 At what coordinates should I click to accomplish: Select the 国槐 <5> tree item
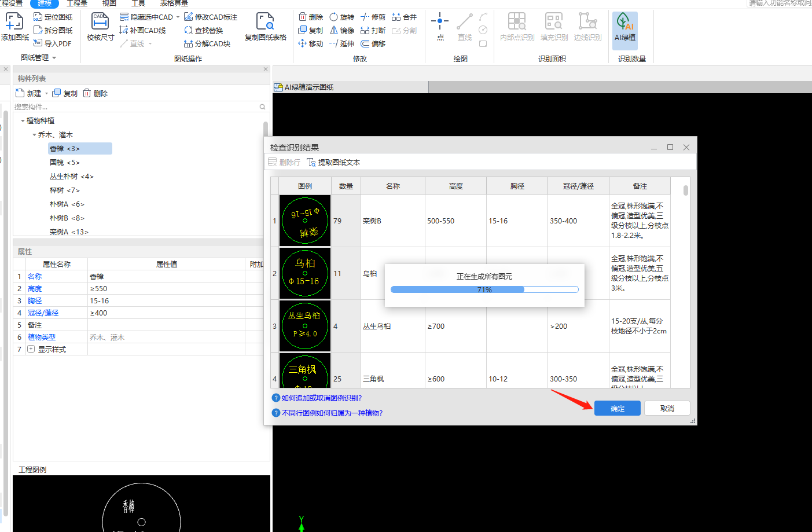[65, 163]
